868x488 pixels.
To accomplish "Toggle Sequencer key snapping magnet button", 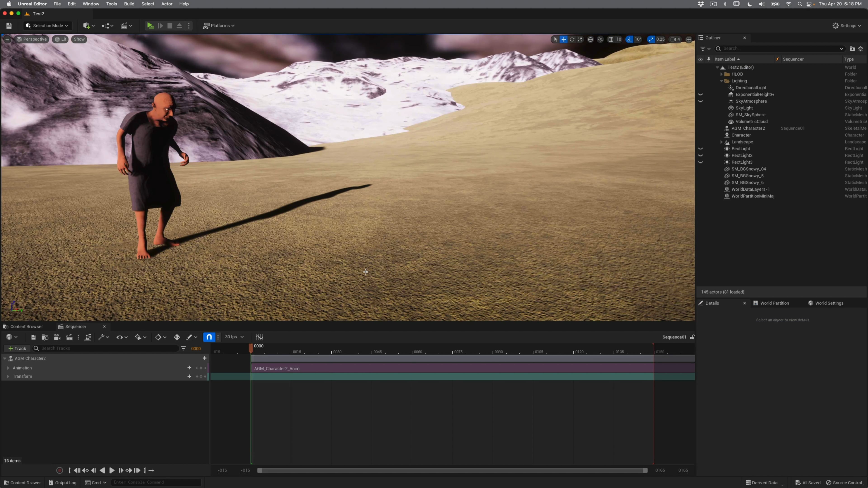I will [x=209, y=337].
